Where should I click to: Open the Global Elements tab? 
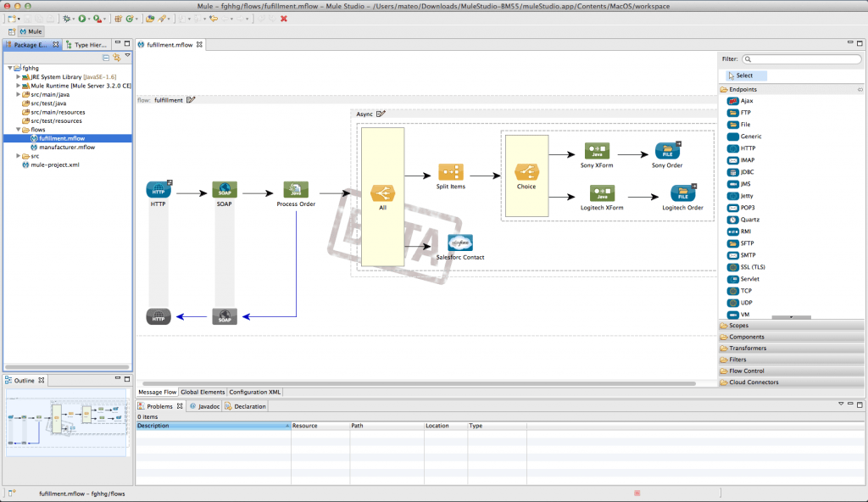point(203,392)
